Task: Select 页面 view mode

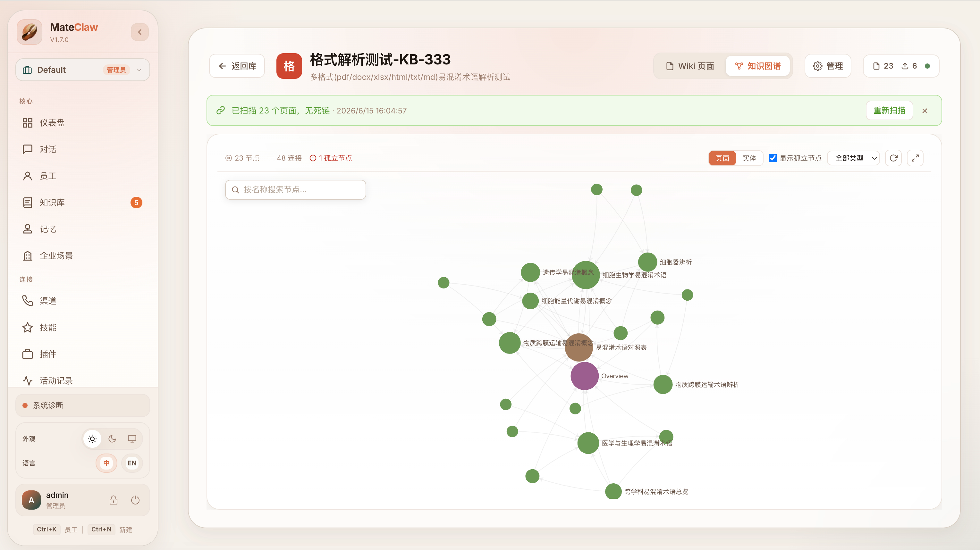Action: [x=722, y=158]
